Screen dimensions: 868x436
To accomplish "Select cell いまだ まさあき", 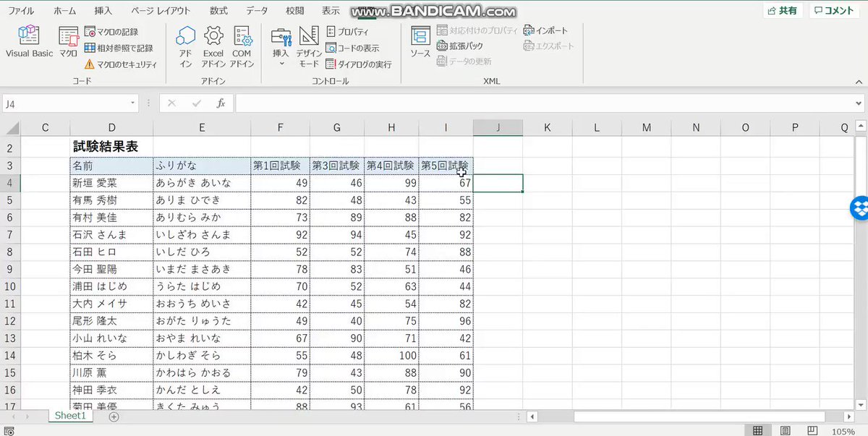I will tap(202, 269).
